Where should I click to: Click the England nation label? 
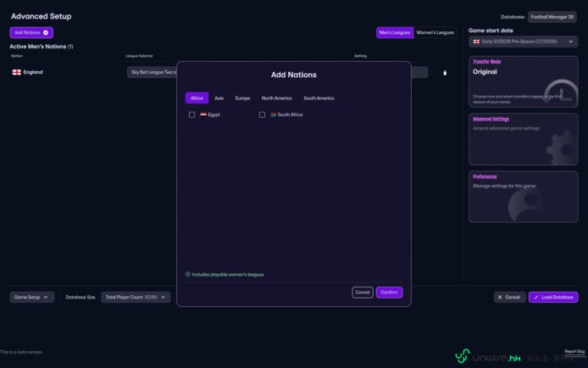(x=33, y=72)
